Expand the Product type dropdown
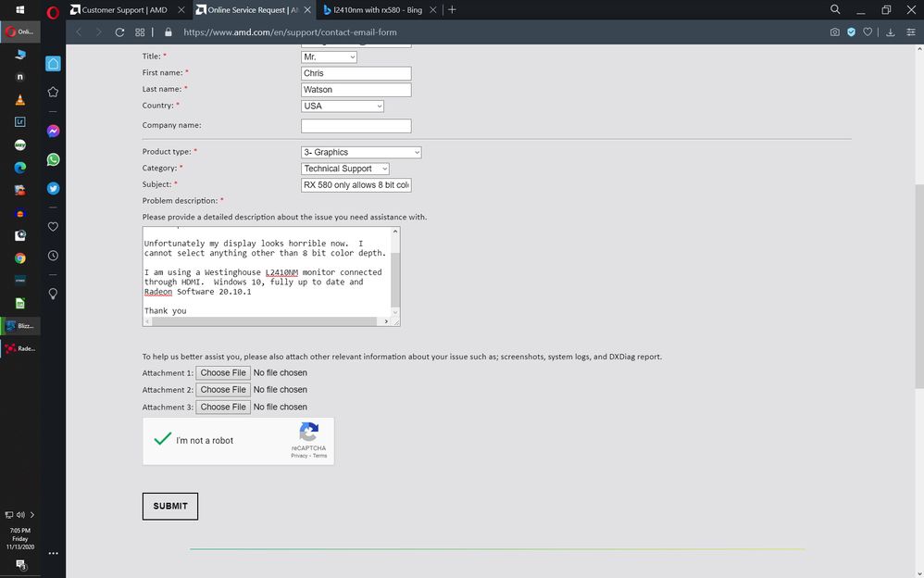This screenshot has width=924, height=578. pos(361,152)
